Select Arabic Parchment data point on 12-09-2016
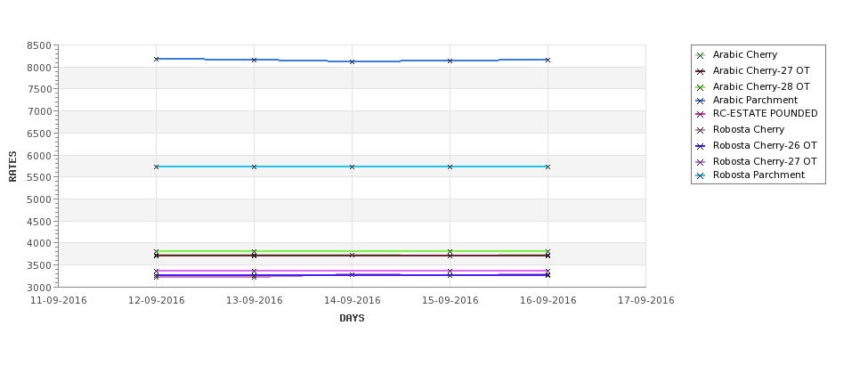The image size is (868, 382). click(156, 59)
